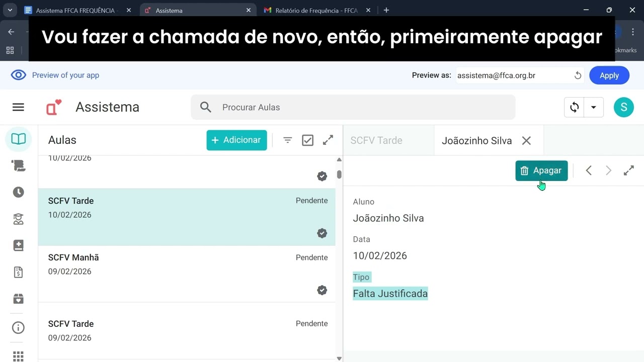Expand the Aulas list to fullscreen
This screenshot has height=362, width=644.
coord(328,140)
